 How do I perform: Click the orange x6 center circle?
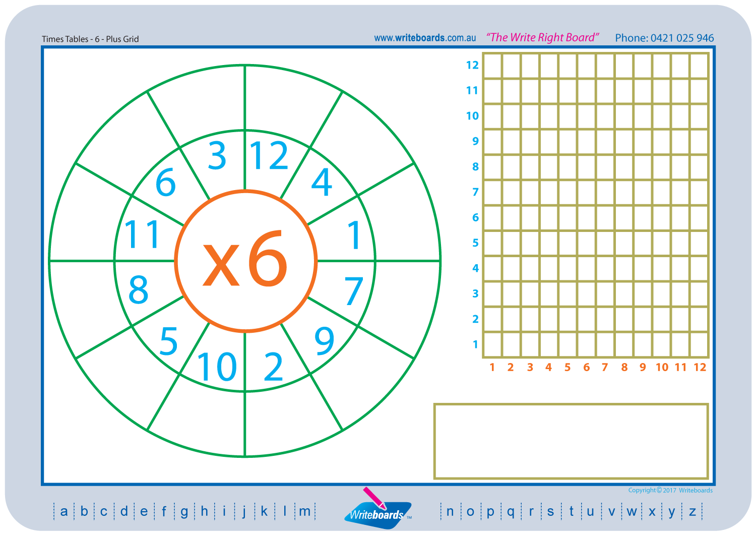coord(245,261)
